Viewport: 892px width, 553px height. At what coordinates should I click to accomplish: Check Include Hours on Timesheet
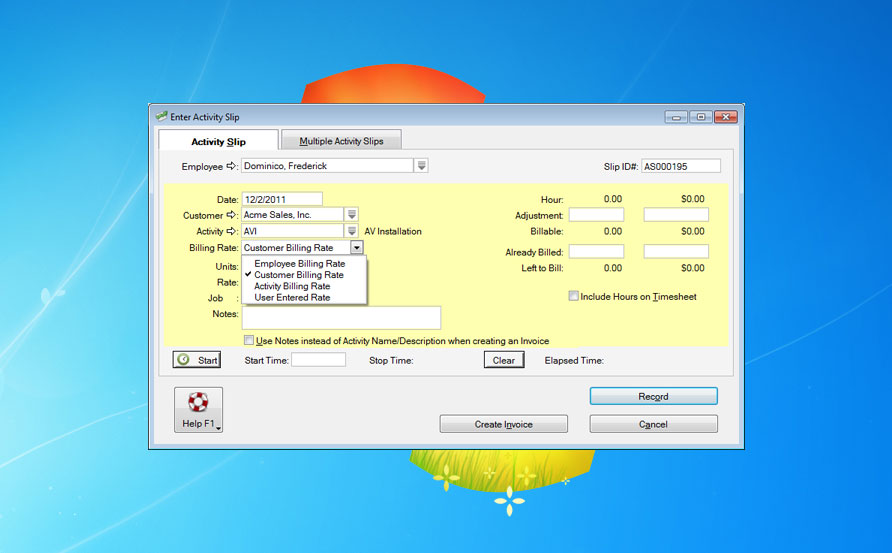pos(573,296)
